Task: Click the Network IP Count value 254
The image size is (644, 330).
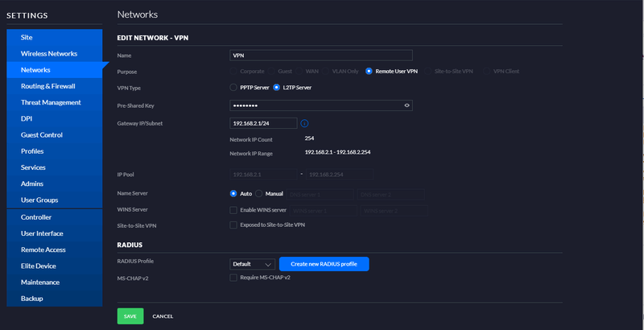Action: (309, 138)
